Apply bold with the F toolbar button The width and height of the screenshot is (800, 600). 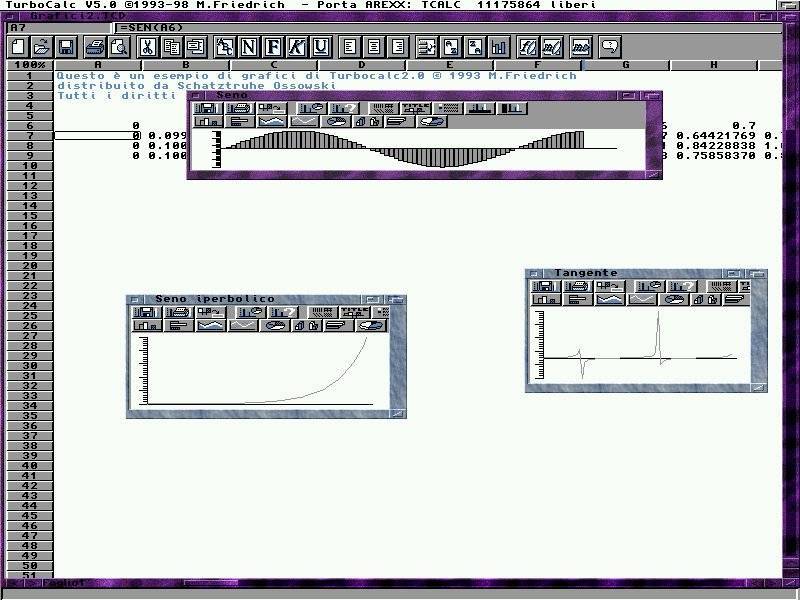tap(272, 47)
